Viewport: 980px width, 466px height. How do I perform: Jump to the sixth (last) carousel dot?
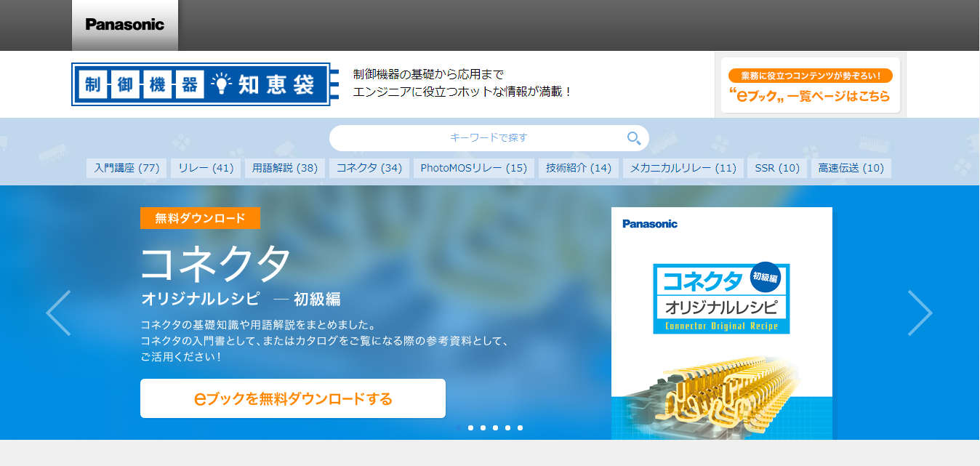click(x=520, y=427)
